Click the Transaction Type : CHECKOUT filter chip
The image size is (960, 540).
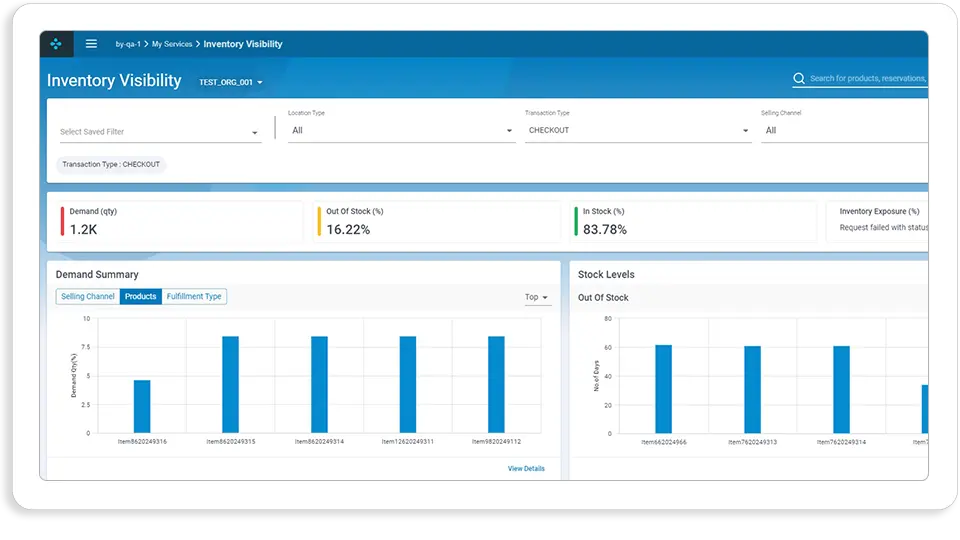(x=111, y=164)
